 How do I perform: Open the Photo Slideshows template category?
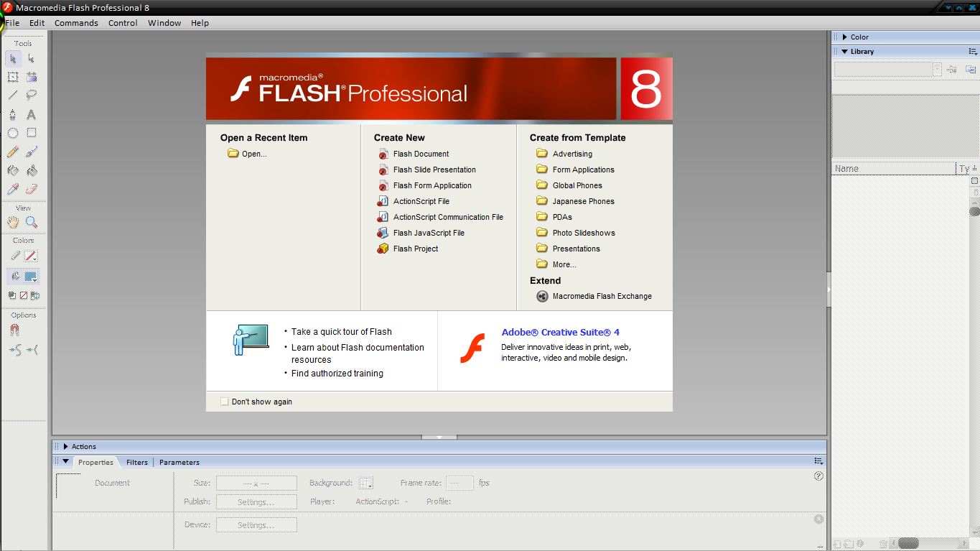583,232
